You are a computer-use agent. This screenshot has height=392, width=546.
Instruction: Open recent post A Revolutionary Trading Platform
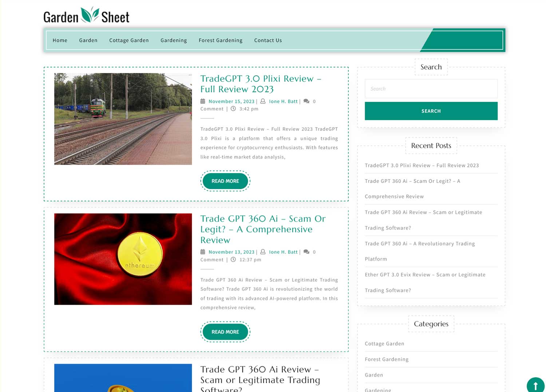[x=420, y=251]
